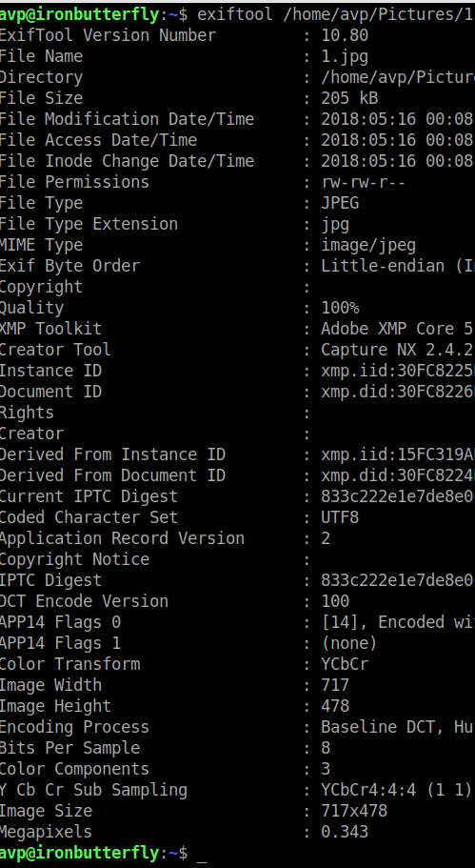
Task: Click the DCT Encode Version value 100
Action: tap(335, 601)
